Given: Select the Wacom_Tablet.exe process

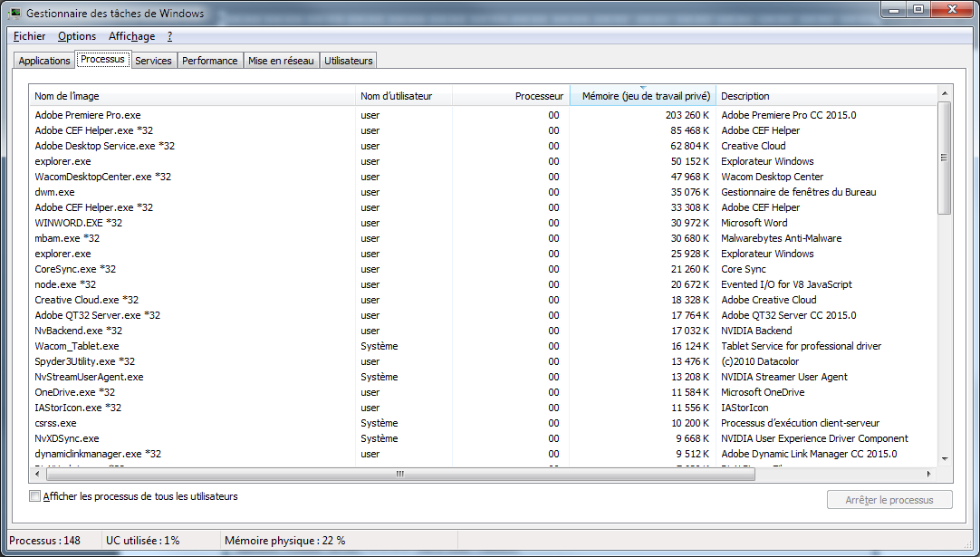Looking at the screenshot, I should (x=483, y=346).
